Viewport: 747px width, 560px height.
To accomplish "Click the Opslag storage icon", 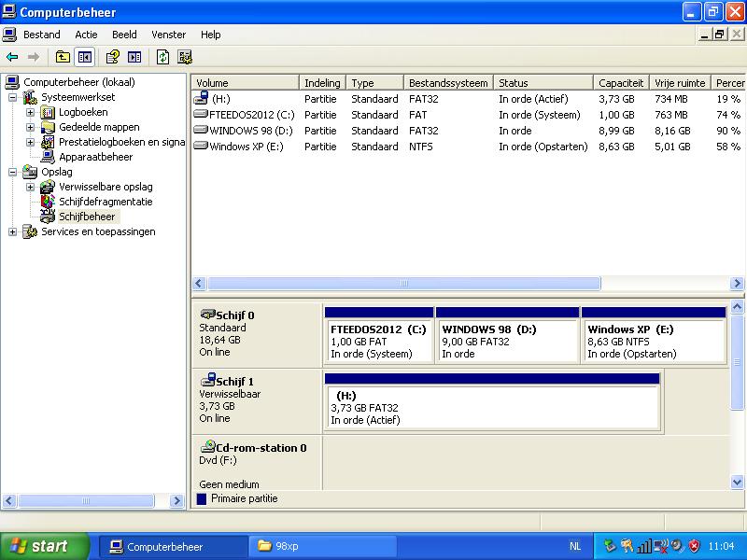I will tap(30, 172).
